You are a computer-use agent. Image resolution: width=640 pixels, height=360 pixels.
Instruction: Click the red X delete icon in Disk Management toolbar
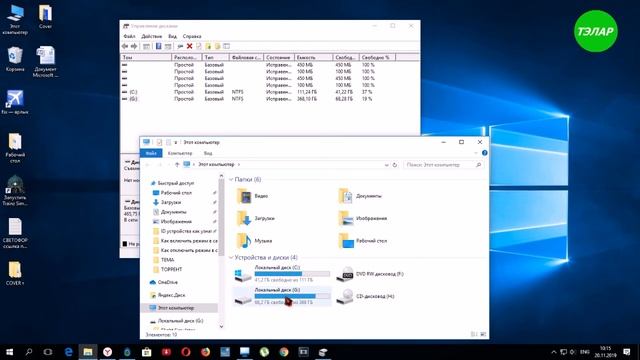[189, 46]
